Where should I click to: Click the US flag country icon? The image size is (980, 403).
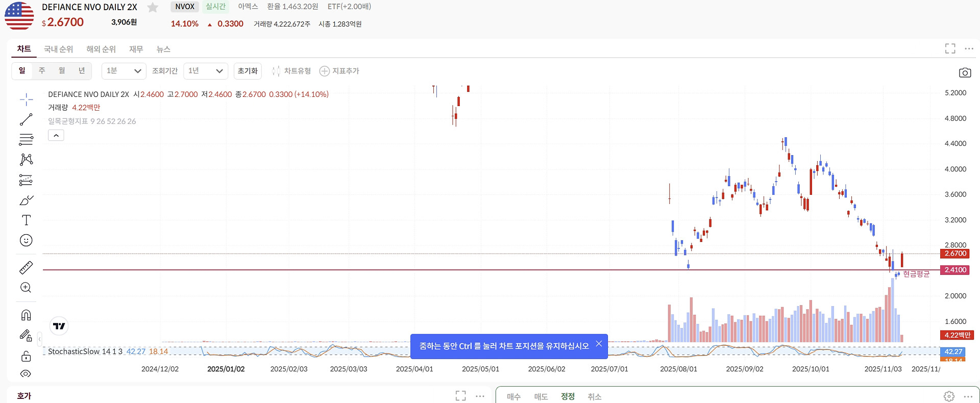click(x=19, y=15)
